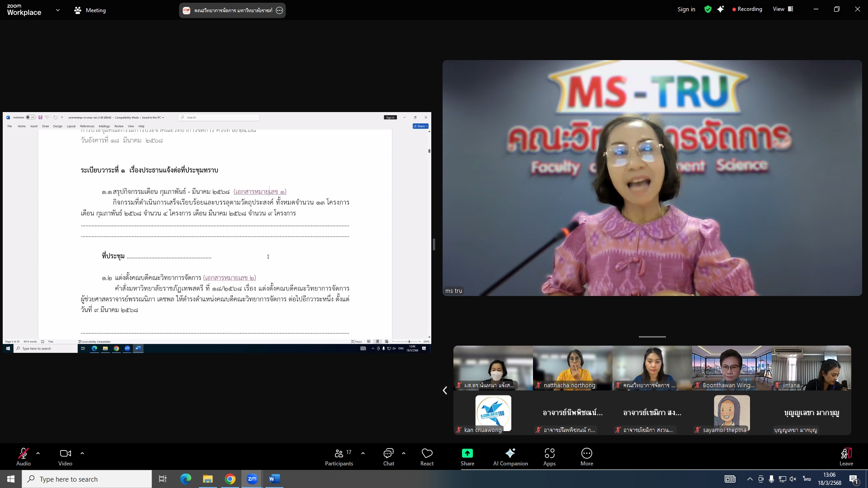The image size is (868, 488).
Task: Open the View layout menu
Action: (783, 9)
